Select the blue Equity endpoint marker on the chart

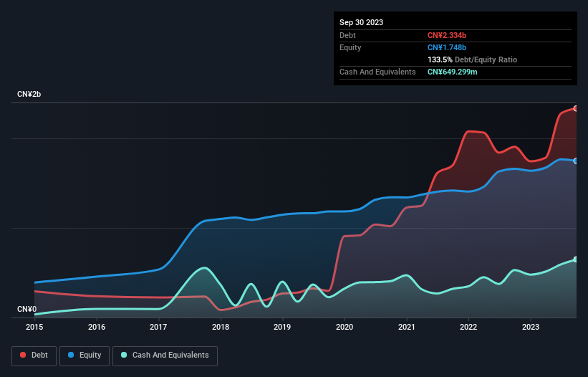coord(576,161)
